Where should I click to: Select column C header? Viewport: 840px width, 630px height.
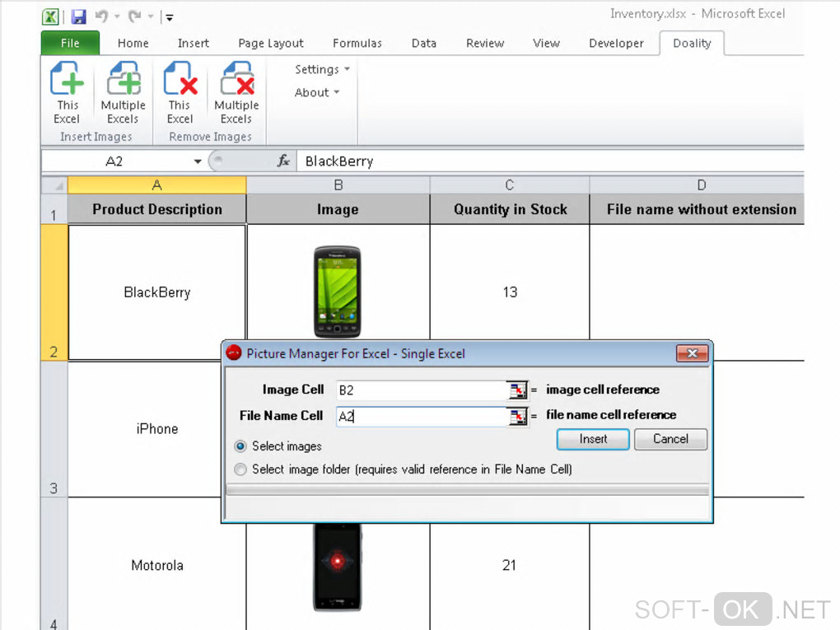[x=510, y=185]
